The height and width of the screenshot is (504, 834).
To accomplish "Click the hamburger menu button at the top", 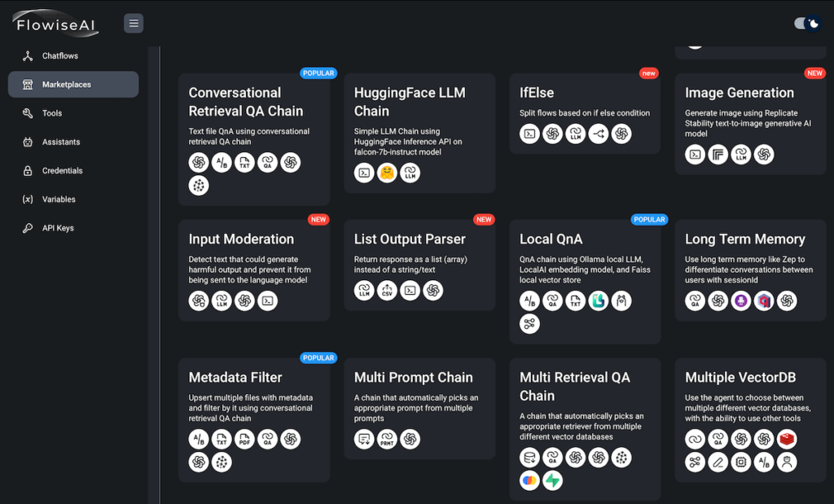I will pos(134,23).
